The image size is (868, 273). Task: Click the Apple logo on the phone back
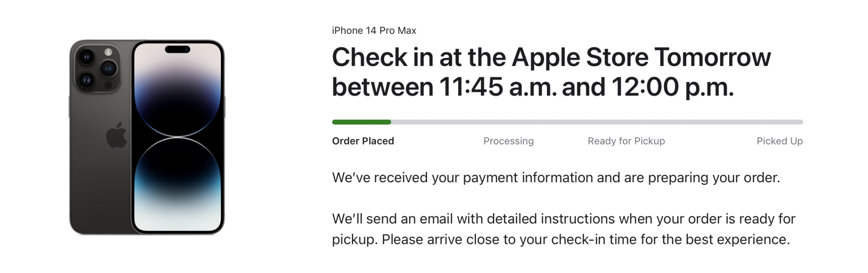pos(116,135)
